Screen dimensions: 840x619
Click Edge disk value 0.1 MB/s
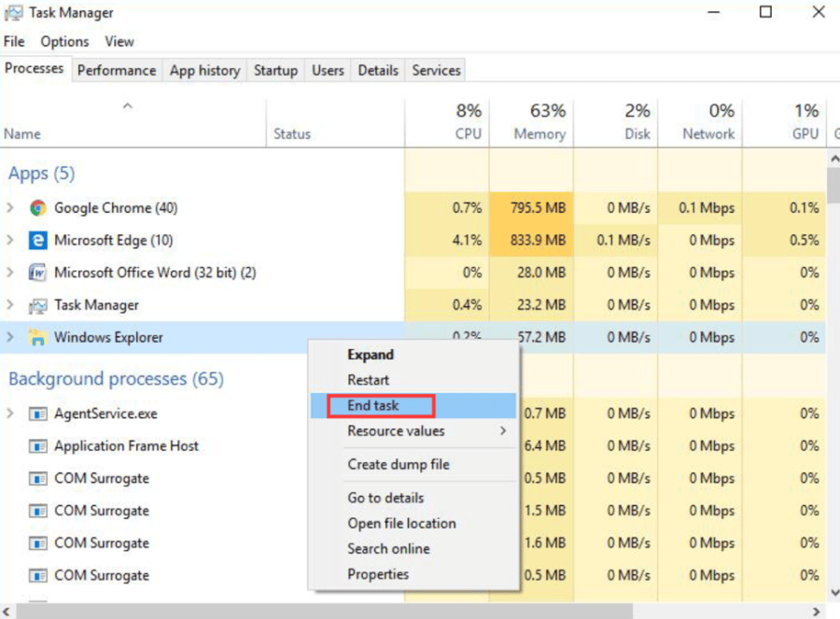click(x=623, y=240)
